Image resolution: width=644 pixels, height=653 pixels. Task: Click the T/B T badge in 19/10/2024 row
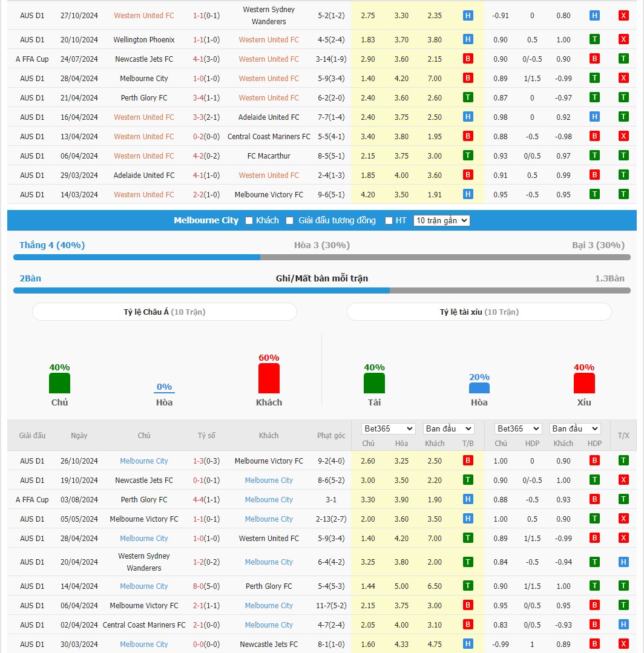point(468,480)
